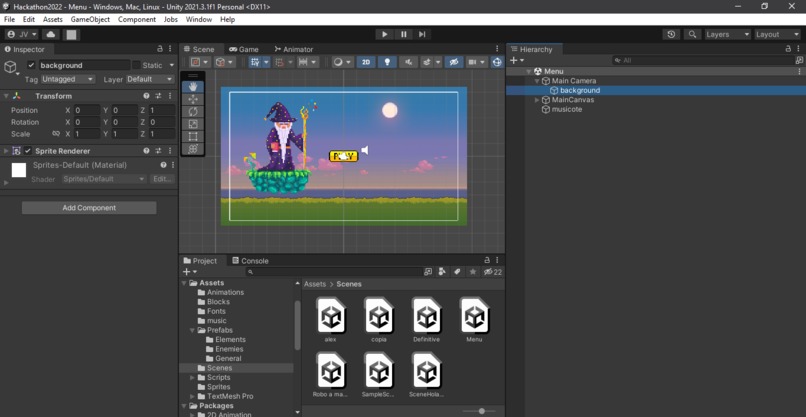Open Sprite Renderer more options menu
Image resolution: width=806 pixels, height=417 pixels.
[x=172, y=151]
